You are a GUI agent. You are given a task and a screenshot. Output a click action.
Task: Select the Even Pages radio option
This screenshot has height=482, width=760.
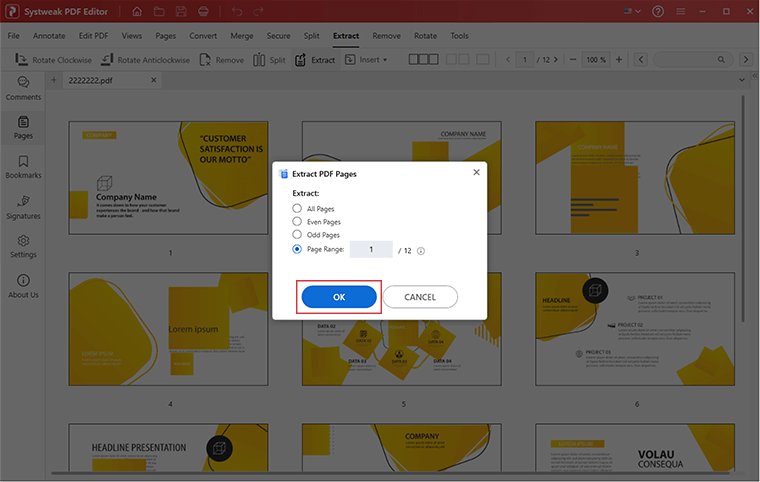coord(297,222)
